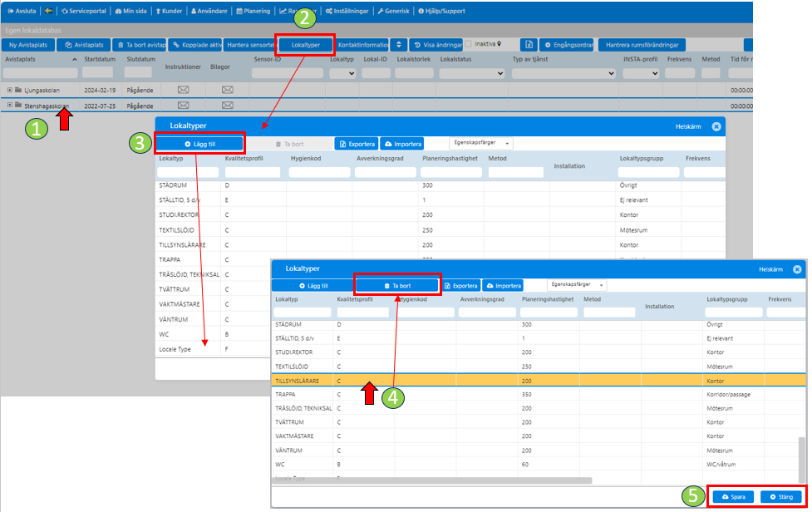Expand the Stenshagaskolan tree row

(9, 106)
